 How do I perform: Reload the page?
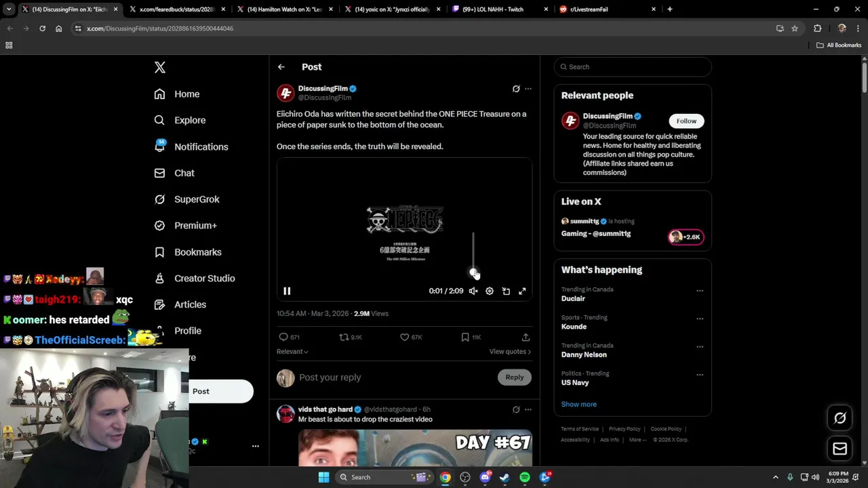[x=42, y=28]
